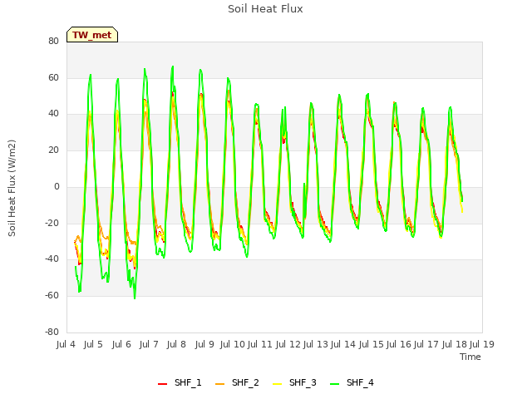The image size is (532, 399).
Task: Toggle SHF_2 series in legend
Action: pyautogui.click(x=237, y=382)
